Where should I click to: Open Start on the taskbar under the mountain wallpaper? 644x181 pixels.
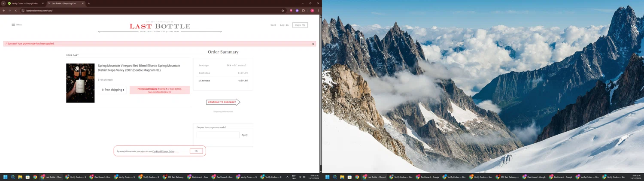click(328, 177)
